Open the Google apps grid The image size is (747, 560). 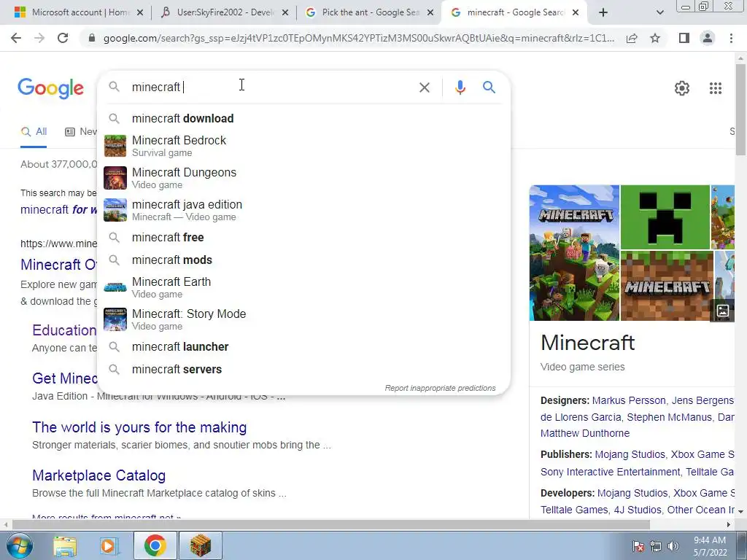point(715,88)
